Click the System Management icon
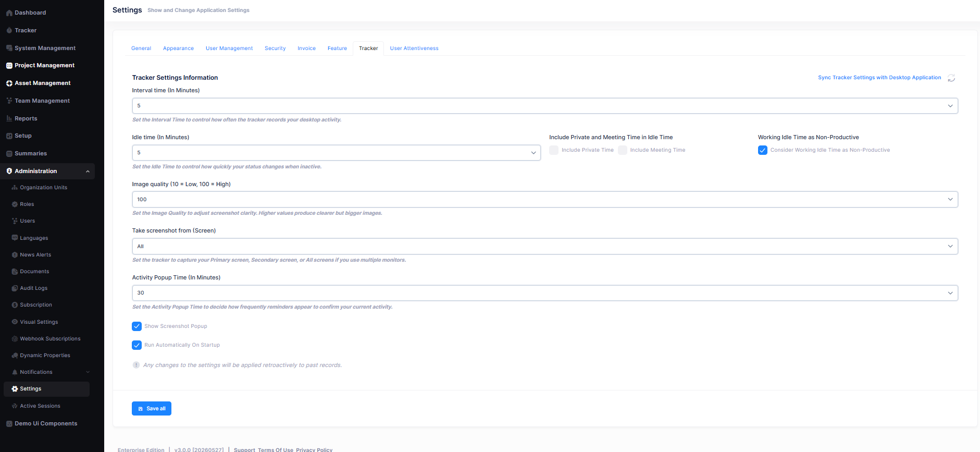Viewport: 980px width, 452px height. (9, 48)
